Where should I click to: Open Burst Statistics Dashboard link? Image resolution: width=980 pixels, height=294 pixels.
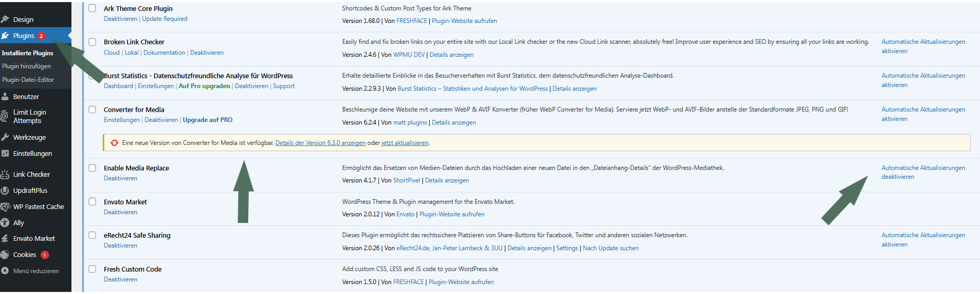118,86
